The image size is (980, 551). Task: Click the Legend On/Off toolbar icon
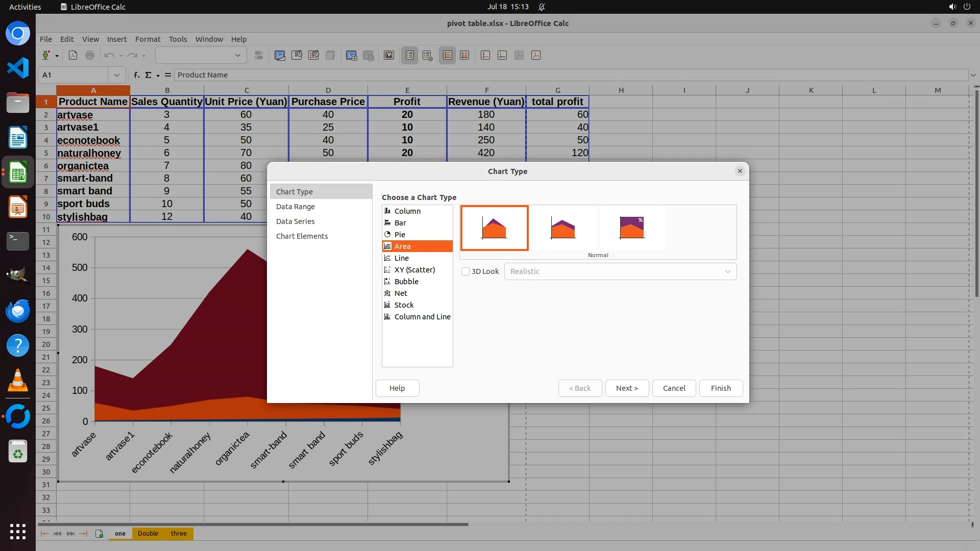click(x=410, y=56)
